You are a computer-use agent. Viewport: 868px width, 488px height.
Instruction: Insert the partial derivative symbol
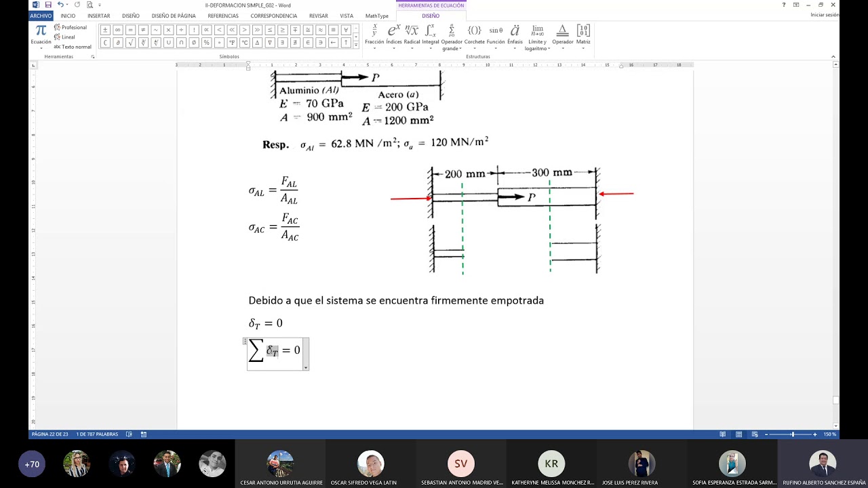118,43
